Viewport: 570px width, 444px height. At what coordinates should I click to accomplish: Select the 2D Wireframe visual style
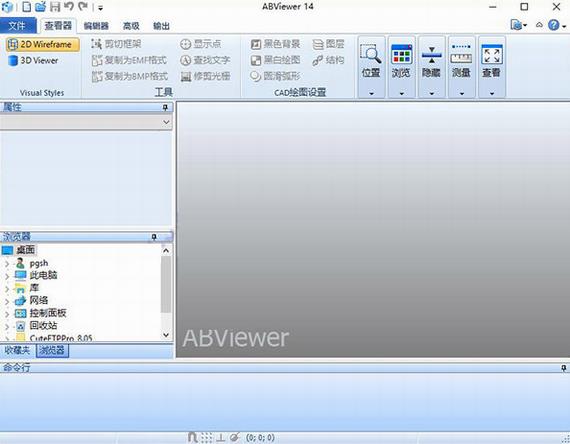point(43,44)
